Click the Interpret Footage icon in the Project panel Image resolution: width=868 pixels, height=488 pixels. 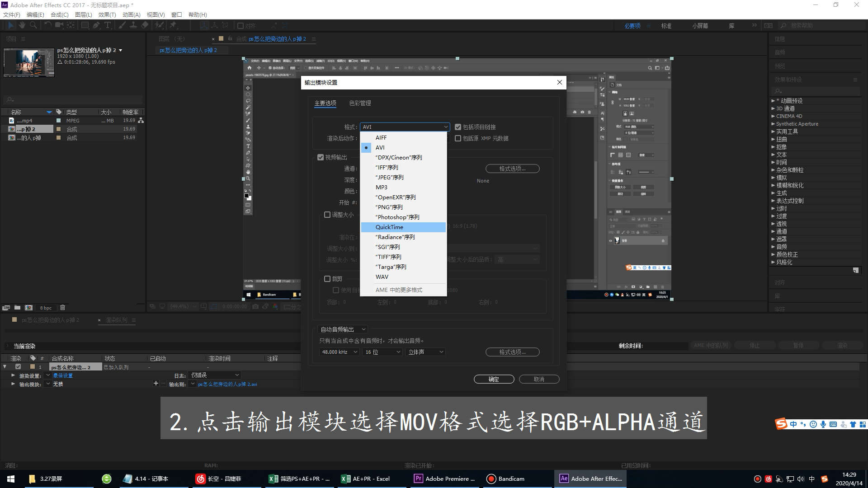[x=6, y=308]
